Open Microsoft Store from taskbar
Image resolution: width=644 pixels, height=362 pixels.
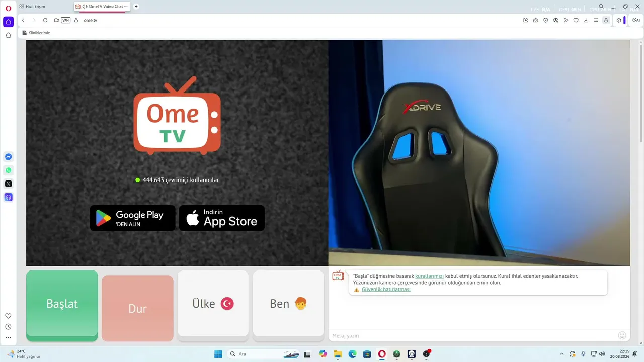367,354
